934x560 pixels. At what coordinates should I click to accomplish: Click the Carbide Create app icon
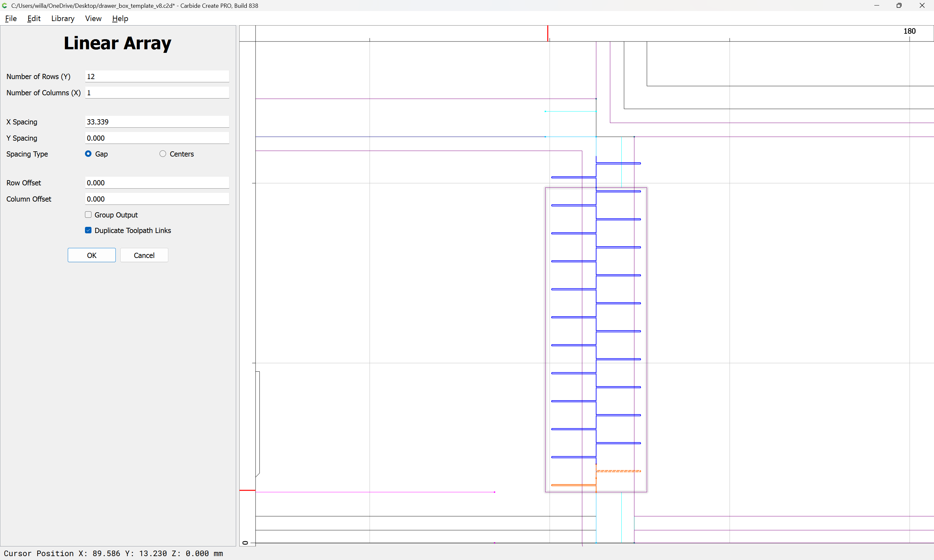point(5,6)
